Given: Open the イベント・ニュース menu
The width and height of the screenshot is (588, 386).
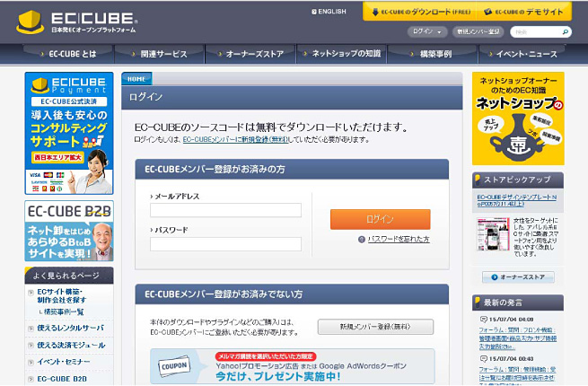Looking at the screenshot, I should point(523,54).
